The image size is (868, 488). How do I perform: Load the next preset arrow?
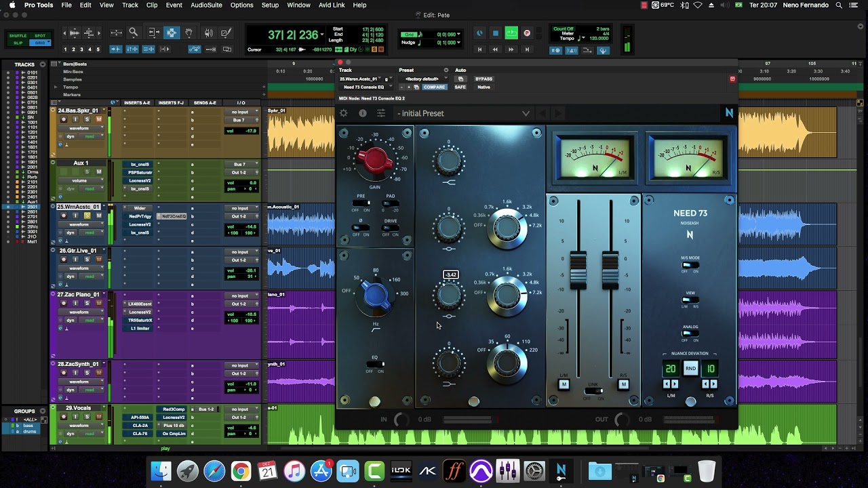559,113
